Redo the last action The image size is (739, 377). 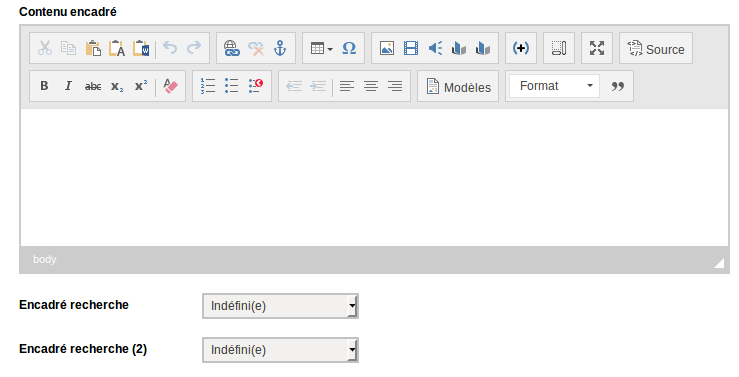tap(194, 48)
